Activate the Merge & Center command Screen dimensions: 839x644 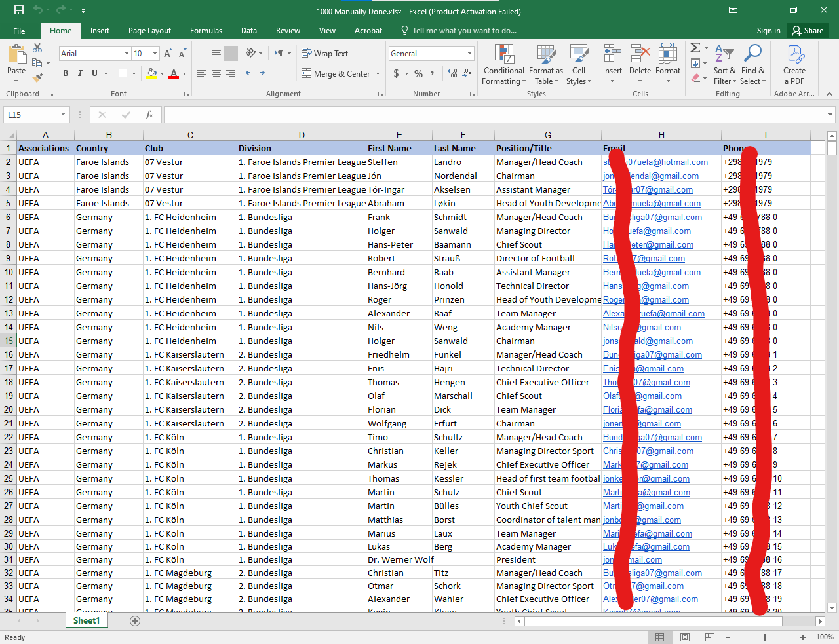tap(336, 73)
